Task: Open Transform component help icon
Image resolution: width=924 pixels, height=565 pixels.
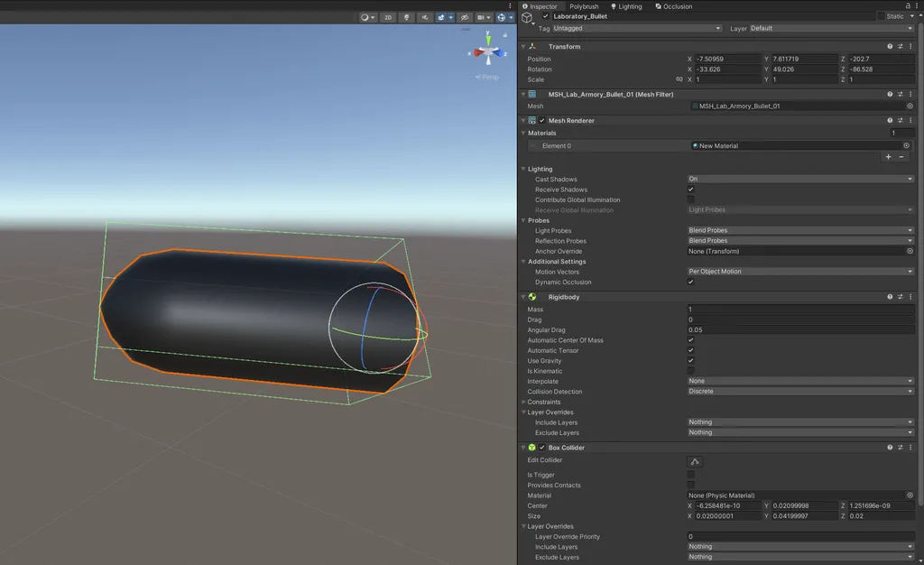Action: [x=890, y=46]
